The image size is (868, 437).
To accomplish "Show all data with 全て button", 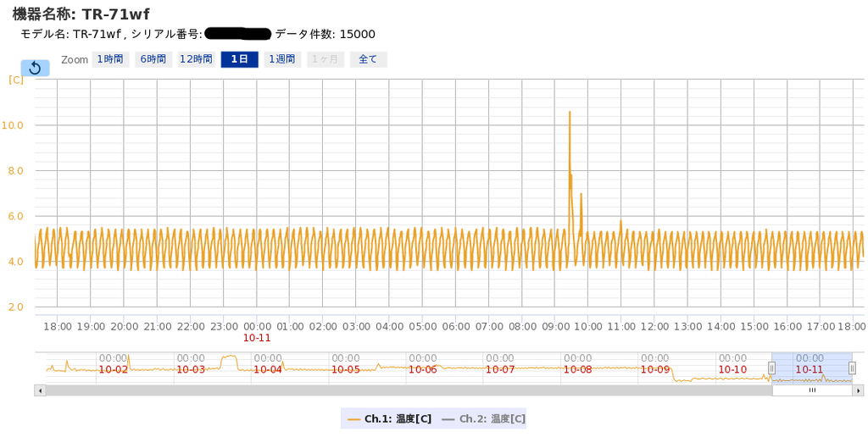I will point(369,59).
